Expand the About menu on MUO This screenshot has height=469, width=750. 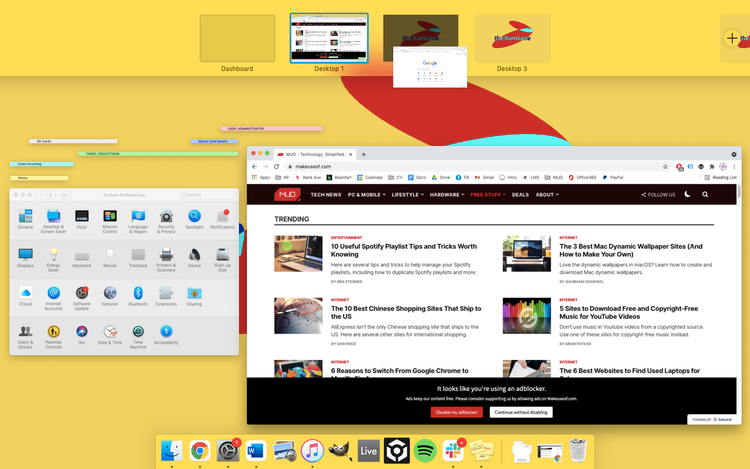547,195
